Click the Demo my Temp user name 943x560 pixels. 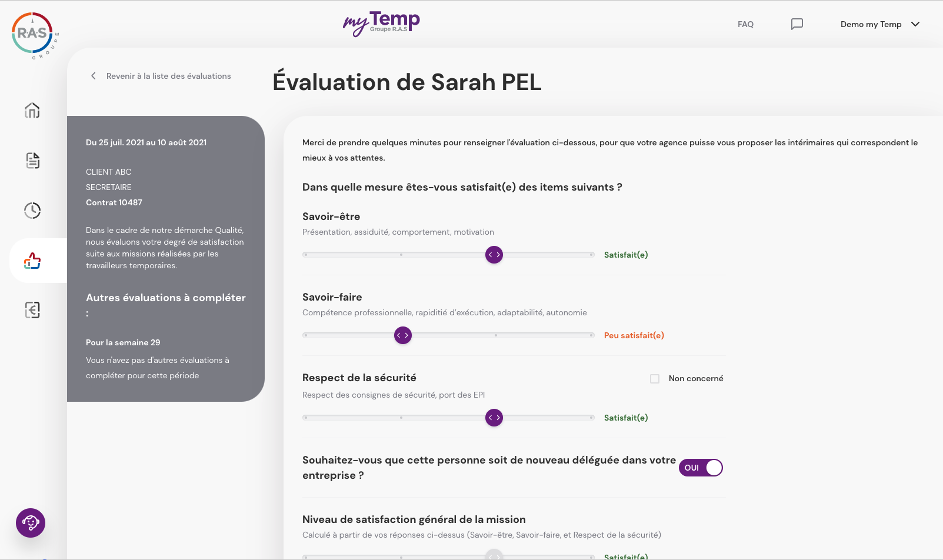(871, 24)
